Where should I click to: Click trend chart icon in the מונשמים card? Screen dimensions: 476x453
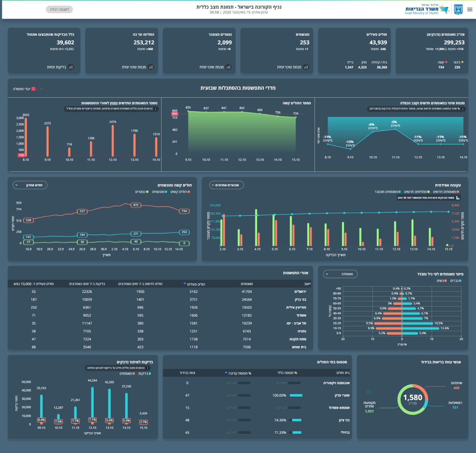[x=306, y=67]
